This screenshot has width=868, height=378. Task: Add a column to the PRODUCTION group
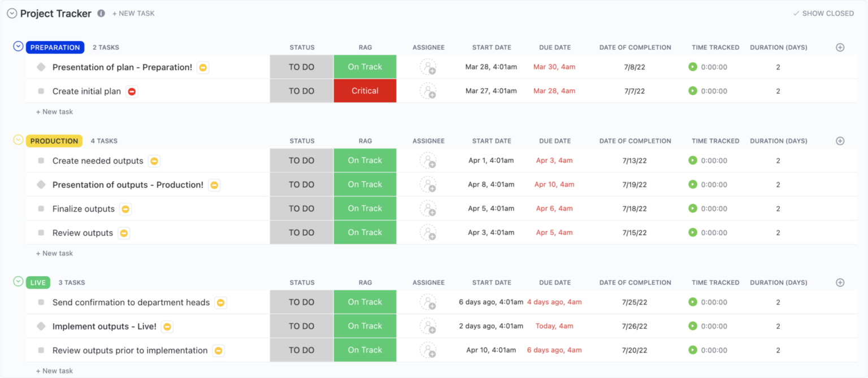coord(840,141)
